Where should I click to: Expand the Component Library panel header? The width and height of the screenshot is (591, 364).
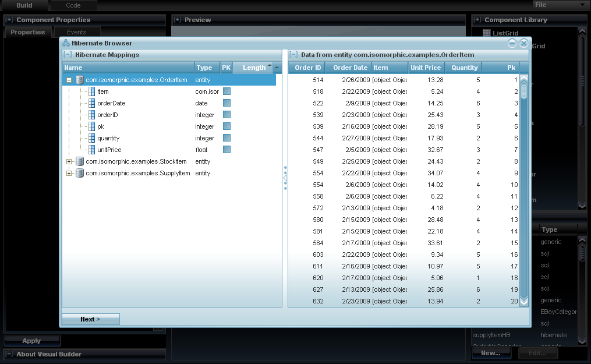477,20
